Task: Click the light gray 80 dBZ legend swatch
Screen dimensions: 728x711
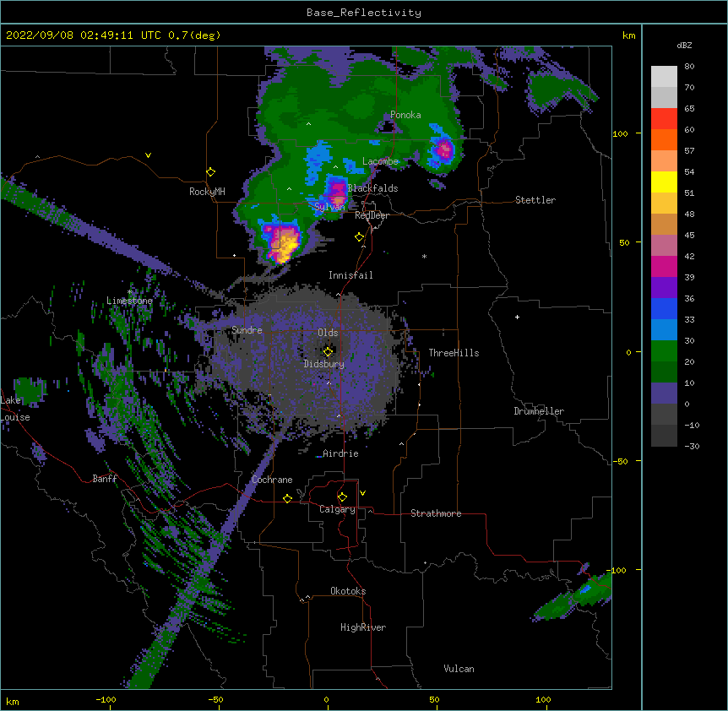Action: [664, 77]
